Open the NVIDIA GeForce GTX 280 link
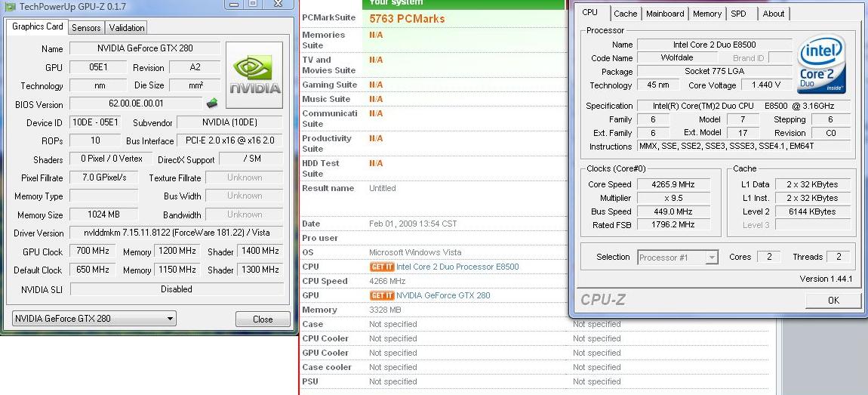 tap(443, 296)
